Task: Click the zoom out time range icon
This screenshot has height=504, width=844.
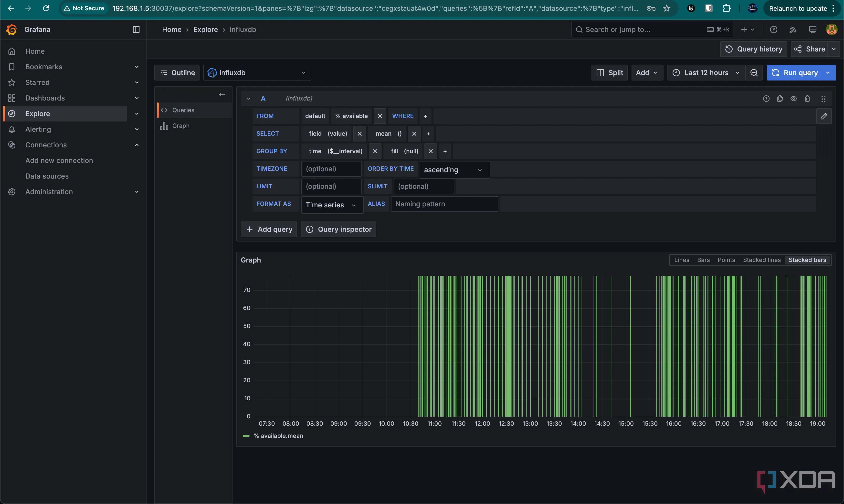Action: pyautogui.click(x=754, y=73)
